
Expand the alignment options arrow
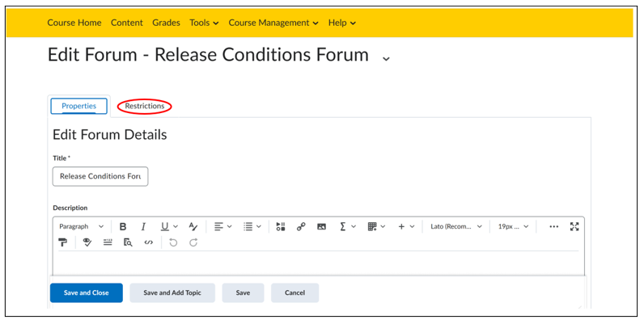click(229, 226)
